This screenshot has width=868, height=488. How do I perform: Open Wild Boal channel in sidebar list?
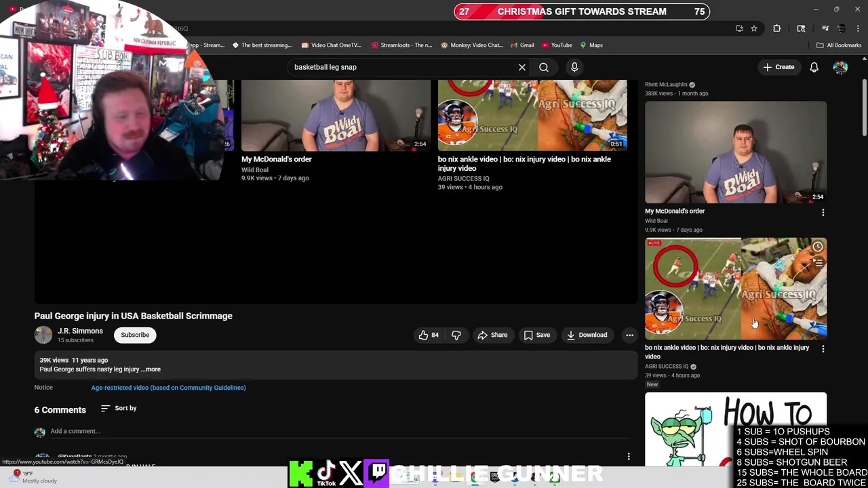(x=656, y=221)
